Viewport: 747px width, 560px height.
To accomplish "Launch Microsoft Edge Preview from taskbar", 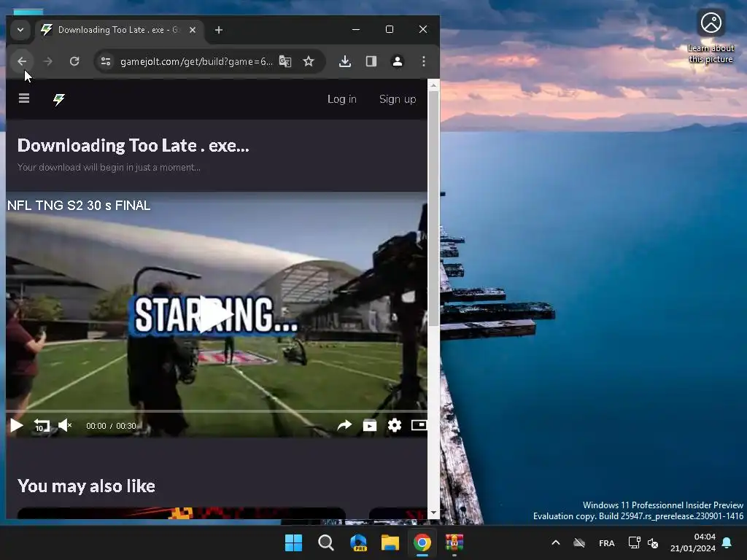I will 358,542.
